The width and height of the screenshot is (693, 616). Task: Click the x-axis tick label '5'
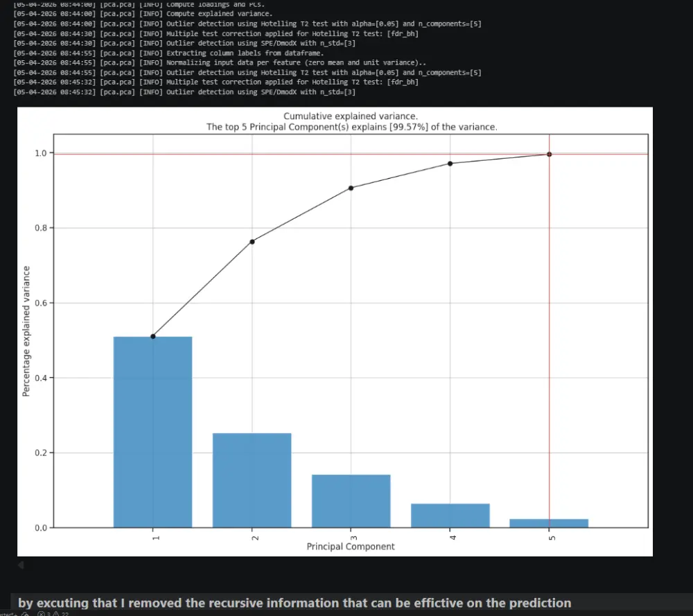pos(552,537)
